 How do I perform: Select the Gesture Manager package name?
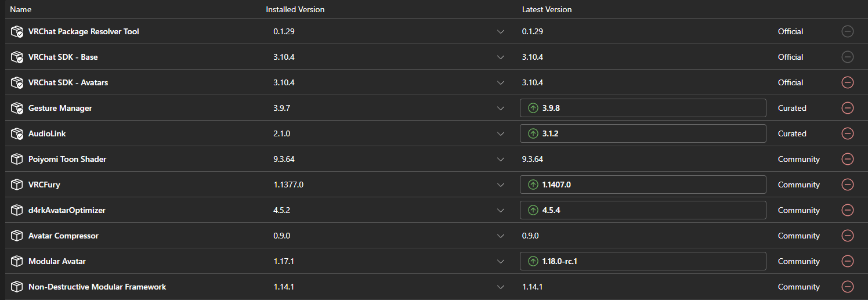[x=60, y=108]
